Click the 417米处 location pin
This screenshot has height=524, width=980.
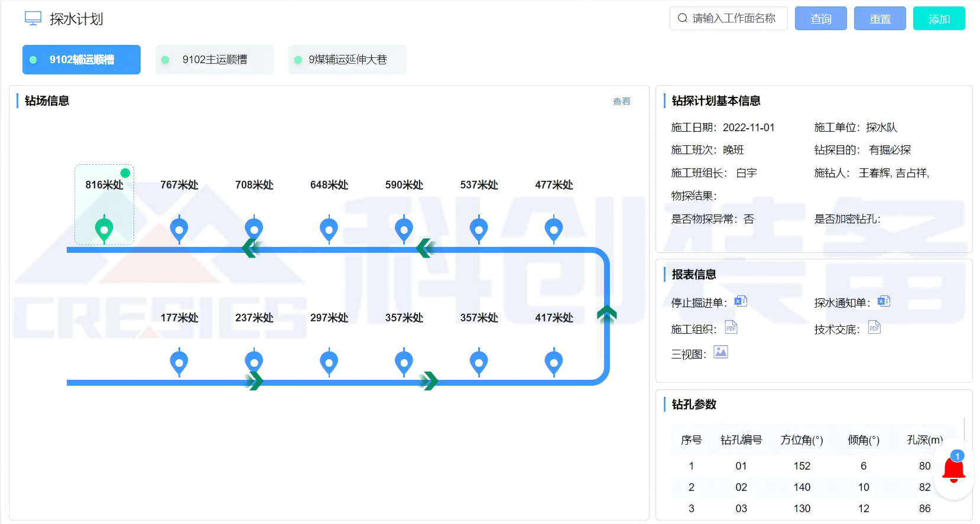(554, 362)
